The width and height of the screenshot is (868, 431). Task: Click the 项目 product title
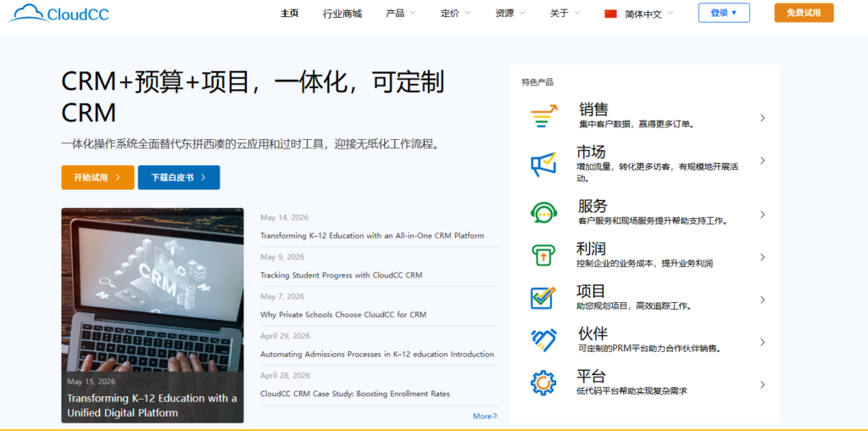click(x=591, y=291)
